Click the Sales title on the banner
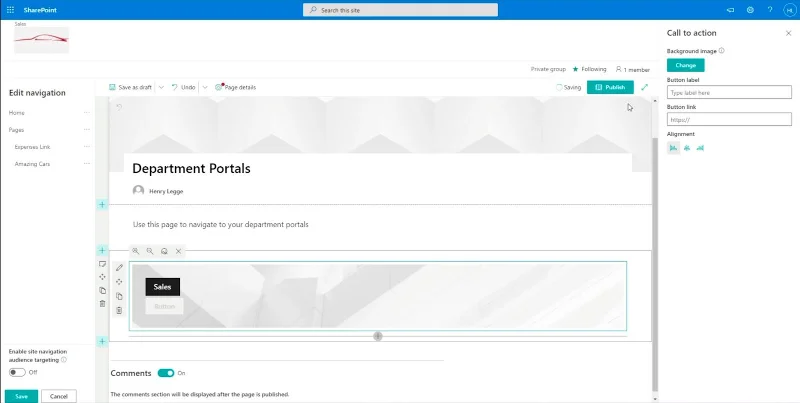Viewport: 800px width, 403px height. pyautogui.click(x=163, y=287)
